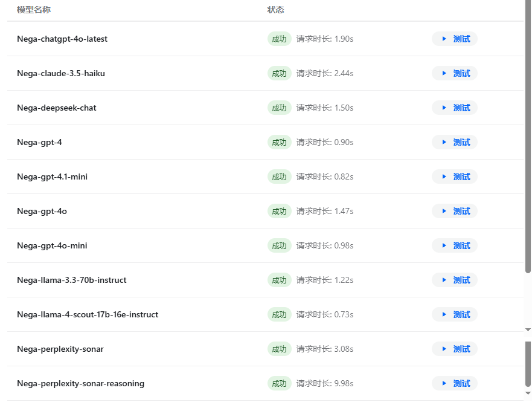This screenshot has width=532, height=405.
Task: Select model name Nega-chatgpt-4o-latest
Action: click(62, 39)
